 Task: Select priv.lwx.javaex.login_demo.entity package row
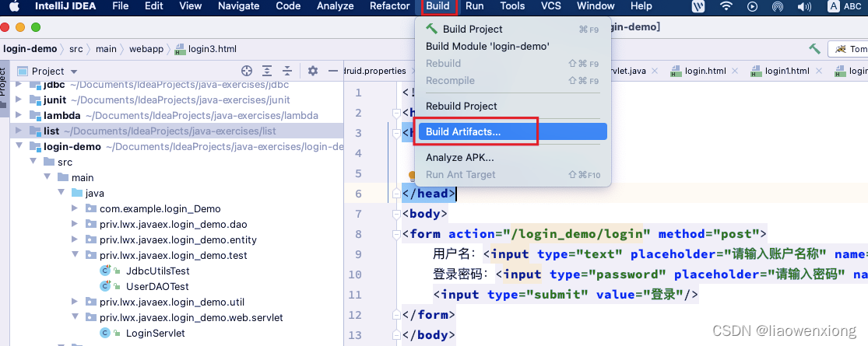coord(177,240)
